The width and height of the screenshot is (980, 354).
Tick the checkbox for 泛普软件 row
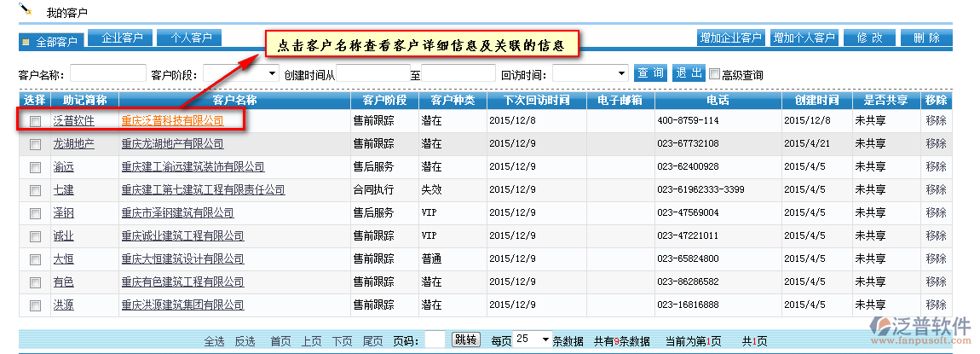pyautogui.click(x=35, y=121)
